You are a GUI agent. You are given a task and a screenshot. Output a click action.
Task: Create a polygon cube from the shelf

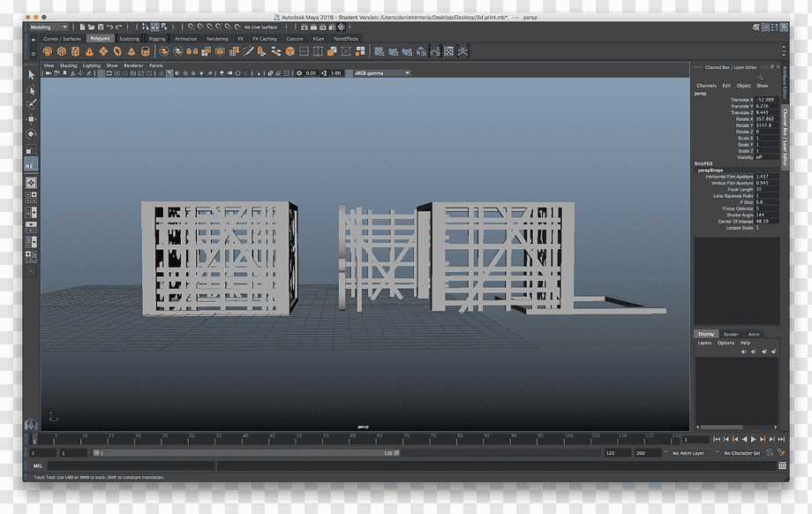[62, 51]
